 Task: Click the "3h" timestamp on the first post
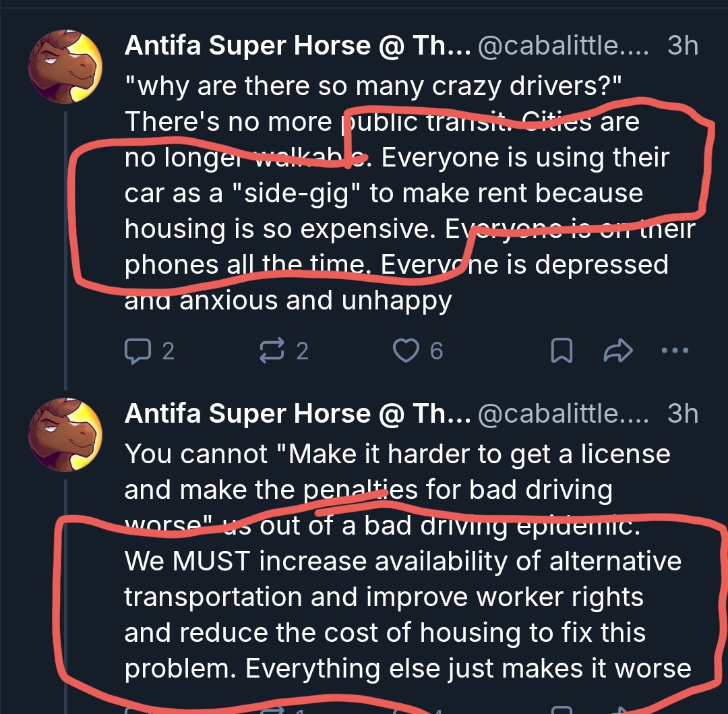(x=682, y=46)
